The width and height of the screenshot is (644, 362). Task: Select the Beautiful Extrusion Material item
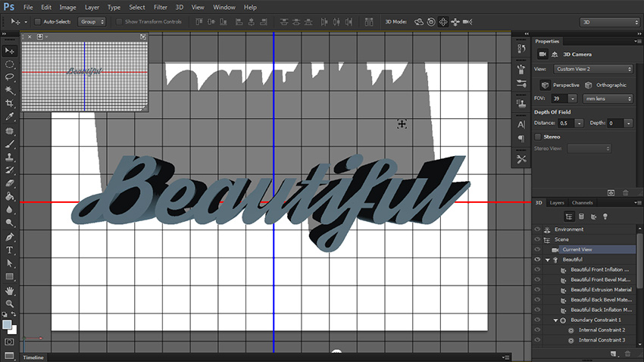tap(601, 289)
